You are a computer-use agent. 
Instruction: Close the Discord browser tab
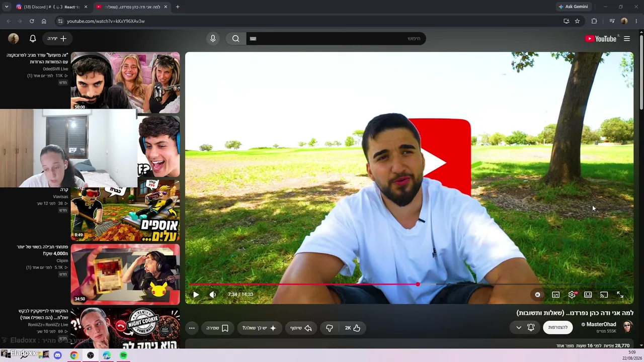coord(86,7)
